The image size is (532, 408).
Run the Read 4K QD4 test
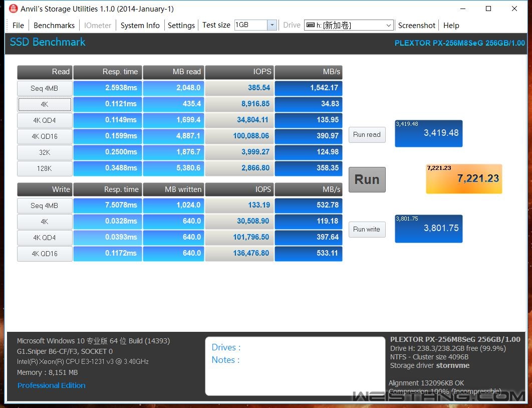tap(45, 120)
